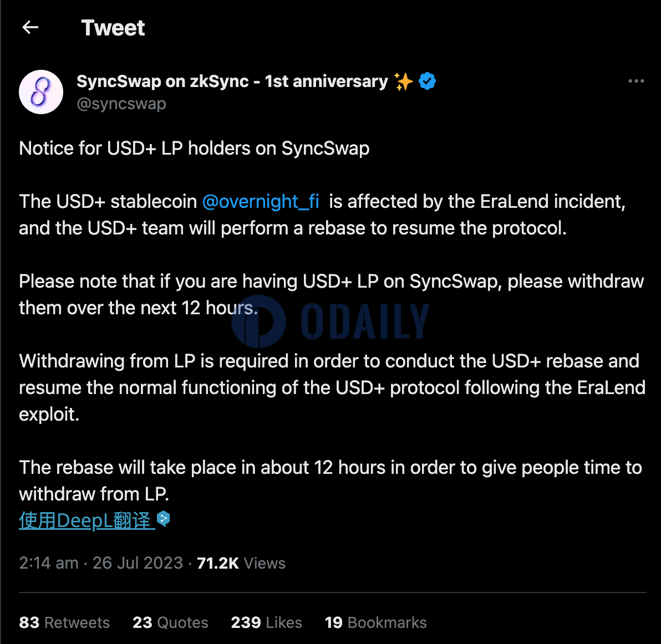Click the tweet text about EraLend exploit
The width and height of the screenshot is (661, 644).
(332, 387)
